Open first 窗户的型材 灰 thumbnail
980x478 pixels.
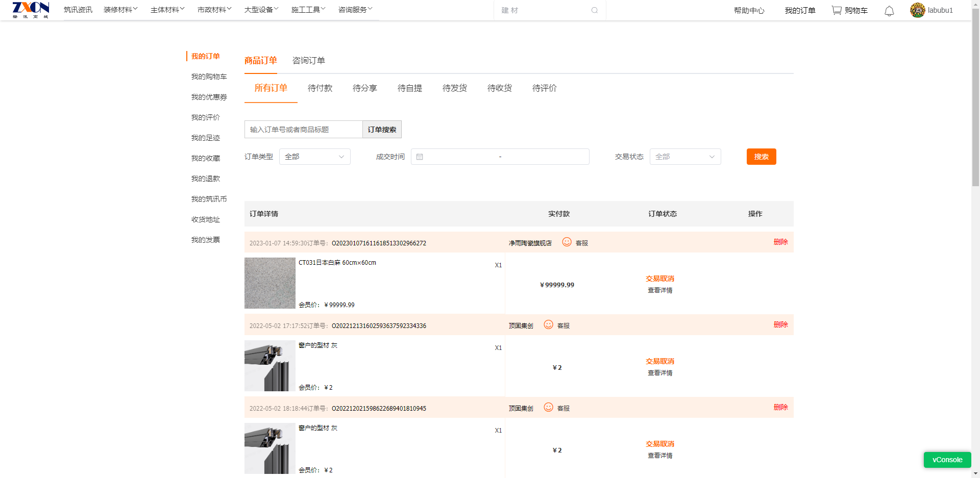click(x=270, y=366)
